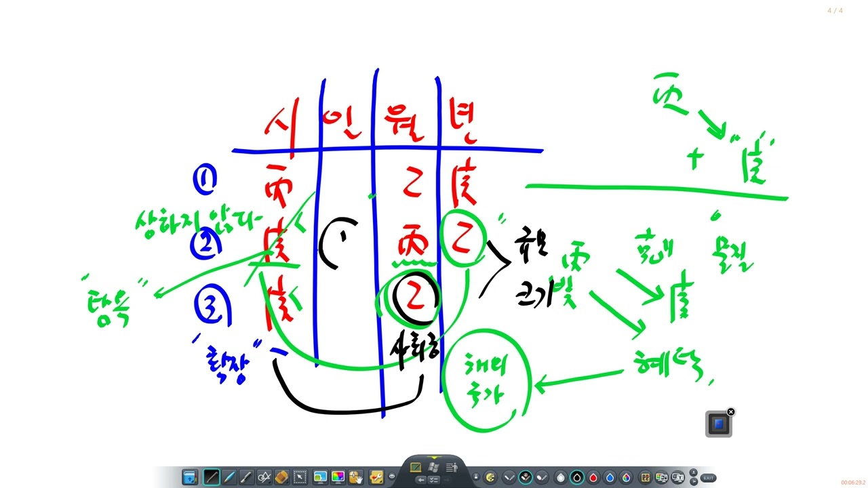Open the dual-monitor text icon
The width and height of the screenshot is (868, 488).
pyautogui.click(x=678, y=477)
